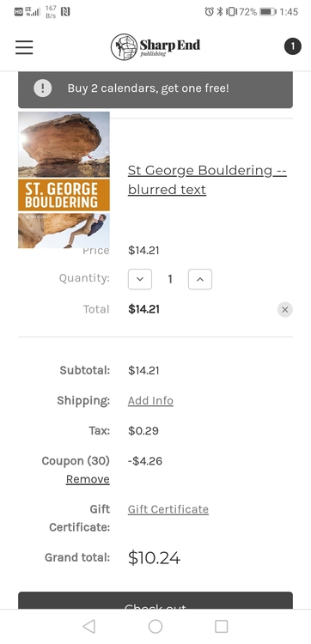Remove the applied coupon
Viewport: 311px width, 644px height.
(88, 479)
